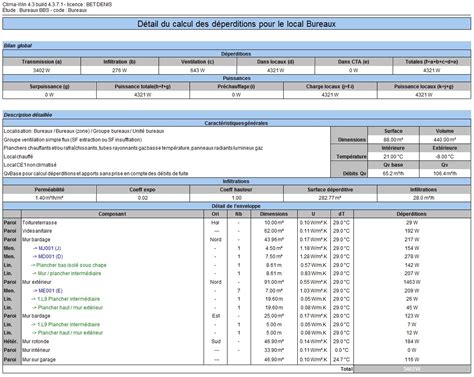Select the 'Composant' column header
This screenshot has height=377, width=474.
click(x=112, y=214)
